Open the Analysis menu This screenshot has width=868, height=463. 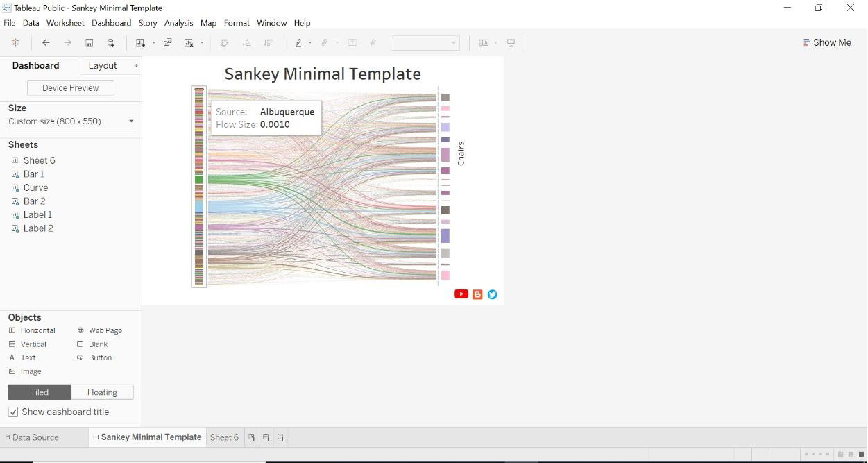point(178,23)
